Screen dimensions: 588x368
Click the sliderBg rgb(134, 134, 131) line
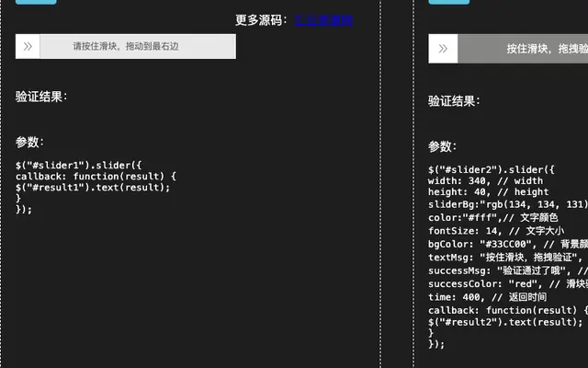pos(508,204)
